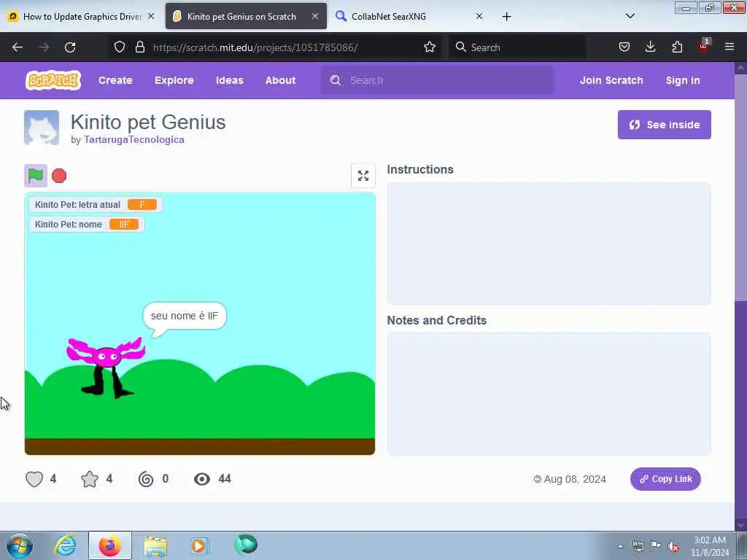Click the muted volume tray icon
This screenshot has height=560, width=747.
click(673, 546)
